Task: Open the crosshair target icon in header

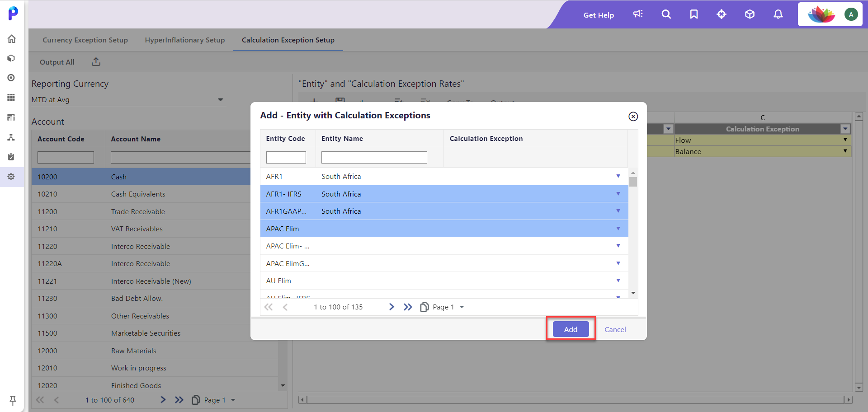Action: click(x=722, y=14)
